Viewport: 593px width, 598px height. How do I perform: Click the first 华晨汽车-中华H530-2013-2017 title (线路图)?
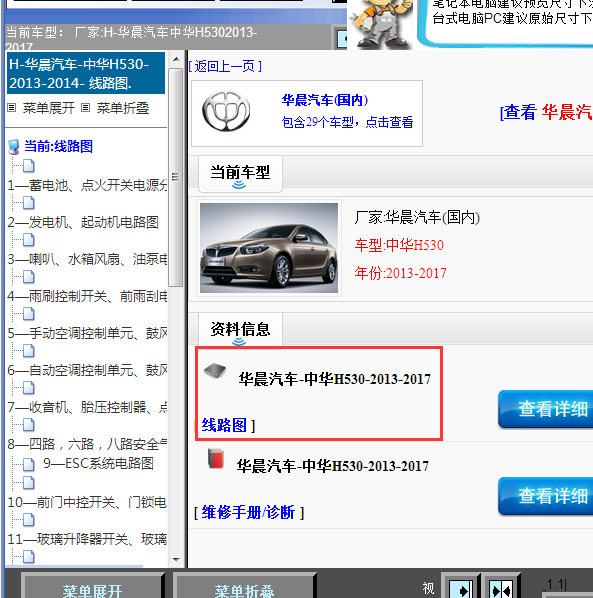point(334,379)
